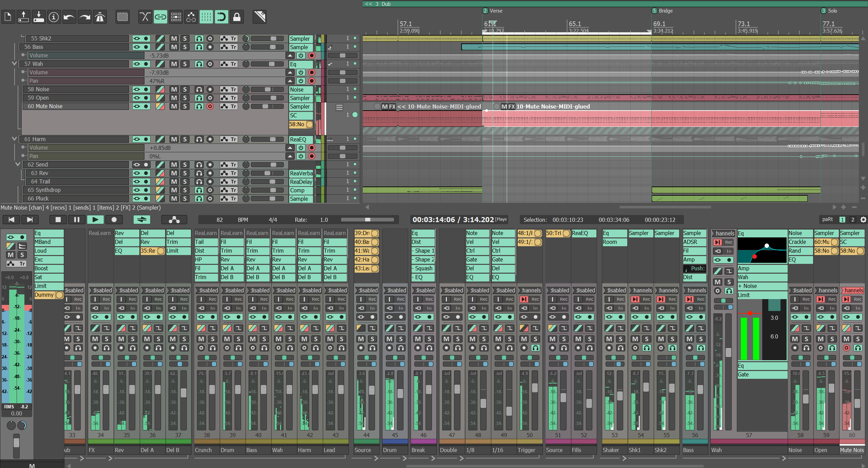This screenshot has height=468, width=868.
Task: Open ReaDelay FX on 64 Trail track
Action: 301,182
